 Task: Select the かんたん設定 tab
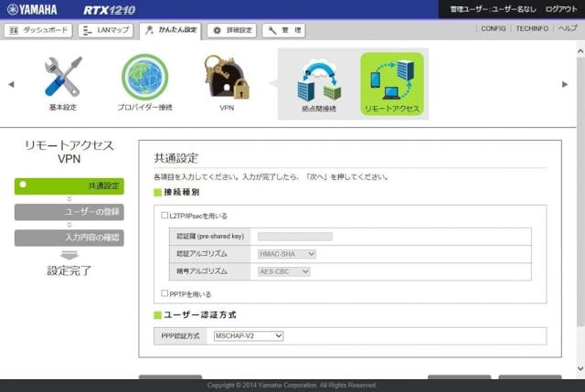pos(171,30)
